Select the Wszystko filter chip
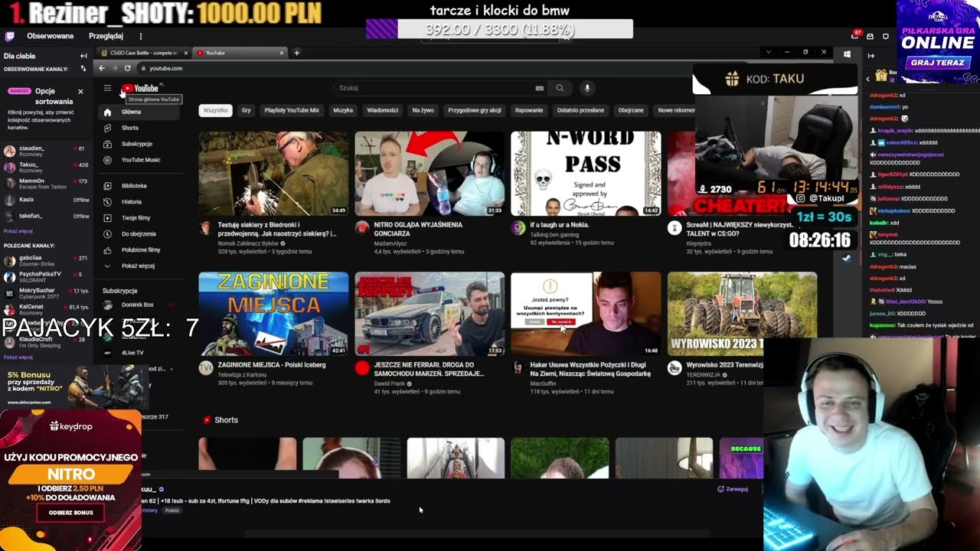The width and height of the screenshot is (980, 551). point(215,110)
